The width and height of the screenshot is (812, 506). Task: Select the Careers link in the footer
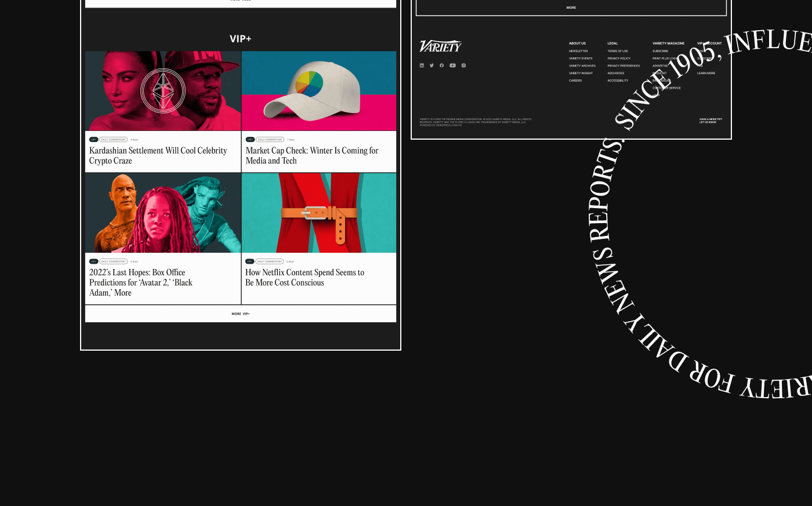coord(575,81)
